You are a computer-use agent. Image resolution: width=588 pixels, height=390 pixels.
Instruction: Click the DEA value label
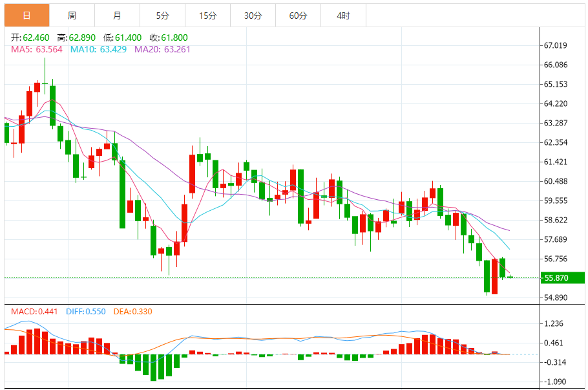(x=132, y=311)
